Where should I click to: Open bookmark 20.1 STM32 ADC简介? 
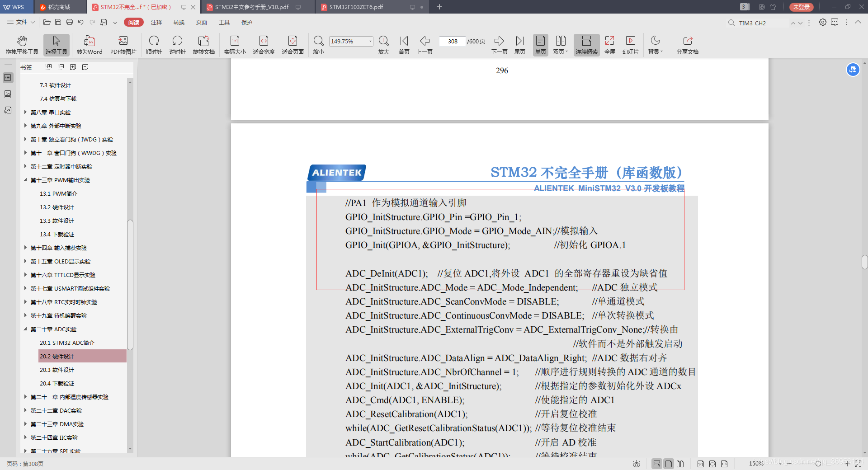tap(67, 343)
